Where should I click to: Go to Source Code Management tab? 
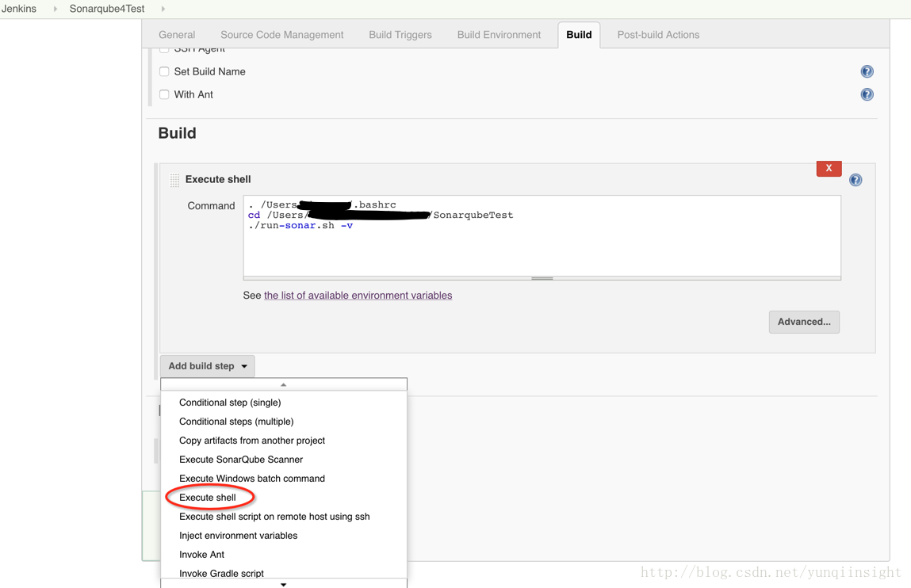tap(281, 35)
